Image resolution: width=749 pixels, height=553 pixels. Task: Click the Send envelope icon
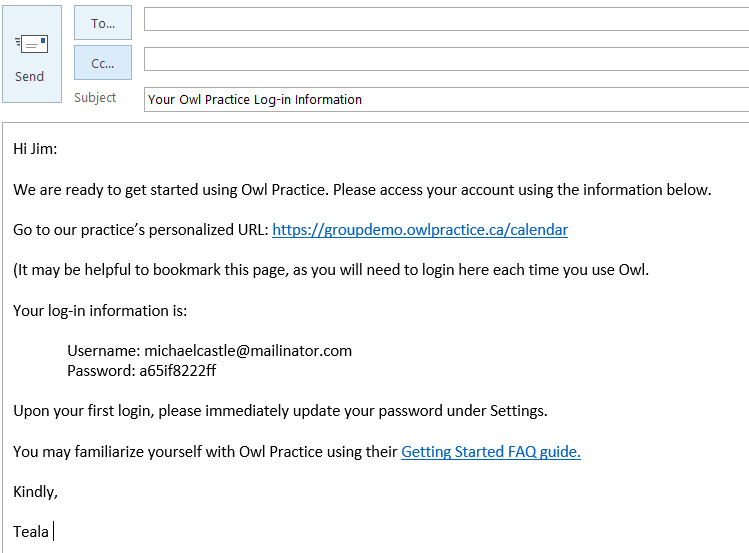pyautogui.click(x=32, y=45)
